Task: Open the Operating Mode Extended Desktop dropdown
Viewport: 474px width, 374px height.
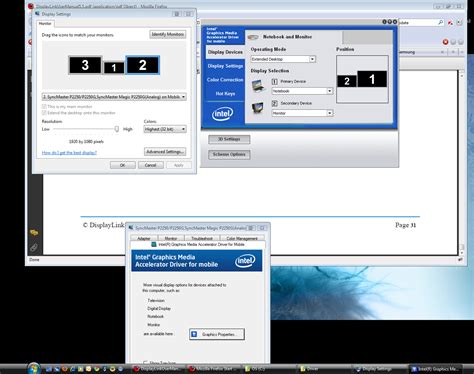Action: click(x=283, y=59)
